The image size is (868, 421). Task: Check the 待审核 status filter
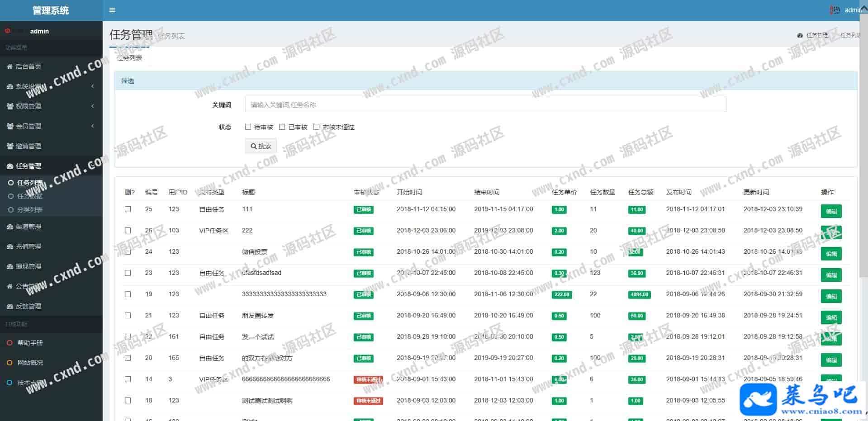(x=248, y=127)
